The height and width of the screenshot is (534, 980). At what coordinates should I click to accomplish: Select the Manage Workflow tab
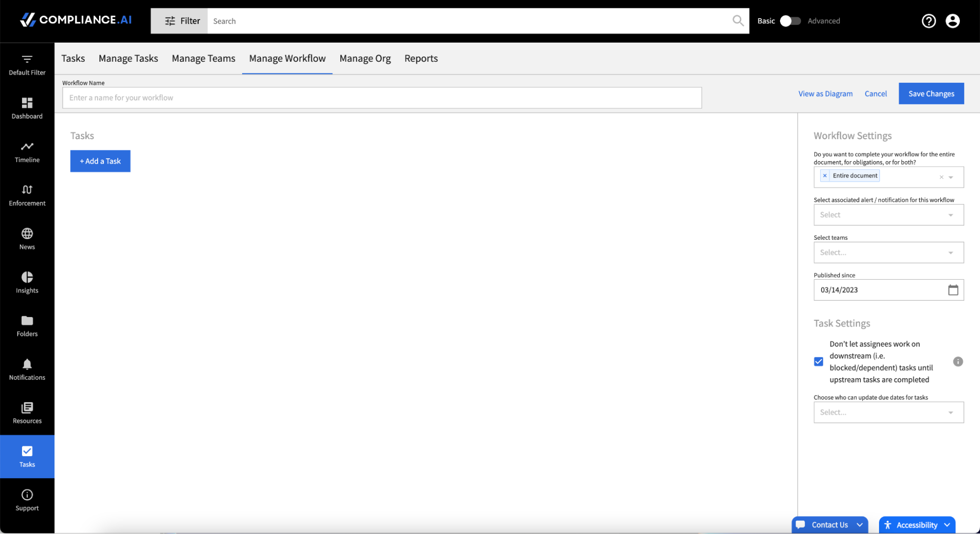coord(287,58)
